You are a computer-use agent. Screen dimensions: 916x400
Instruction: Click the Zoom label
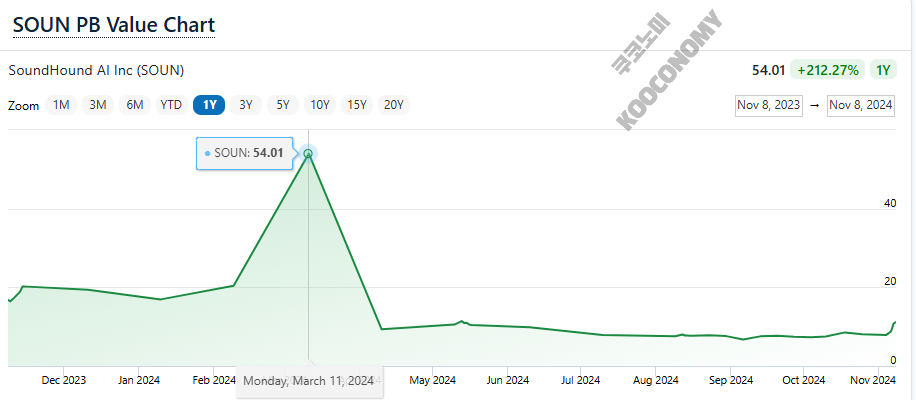point(23,106)
